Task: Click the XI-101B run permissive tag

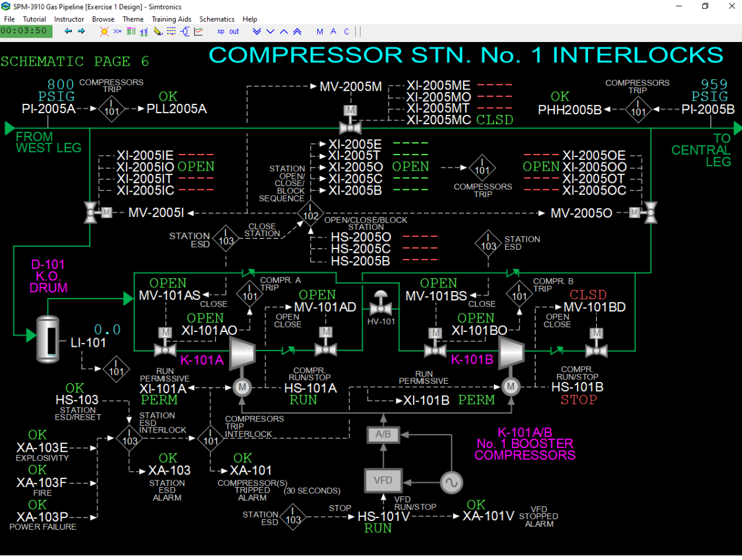Action: [x=427, y=400]
